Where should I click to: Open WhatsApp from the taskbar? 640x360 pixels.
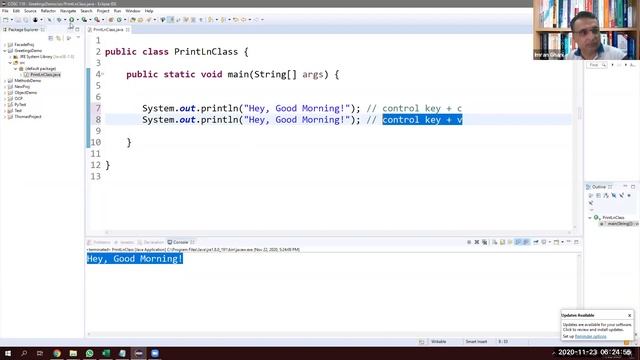89,353
